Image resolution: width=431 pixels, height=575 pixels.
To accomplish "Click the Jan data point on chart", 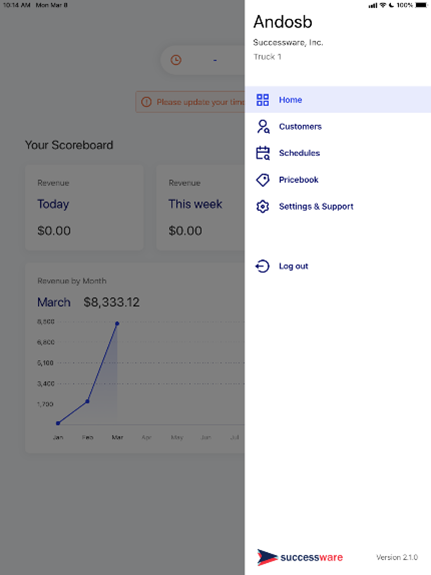I will (58, 423).
